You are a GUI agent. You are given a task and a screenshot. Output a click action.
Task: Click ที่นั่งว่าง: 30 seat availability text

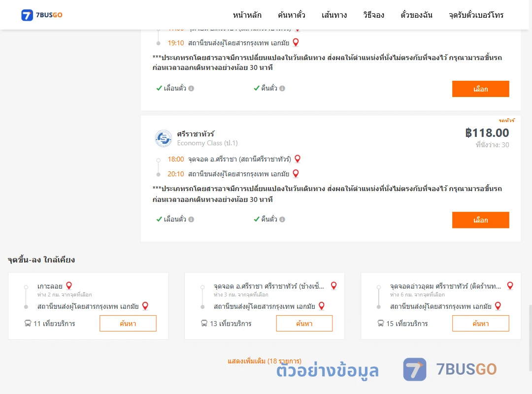(x=492, y=145)
